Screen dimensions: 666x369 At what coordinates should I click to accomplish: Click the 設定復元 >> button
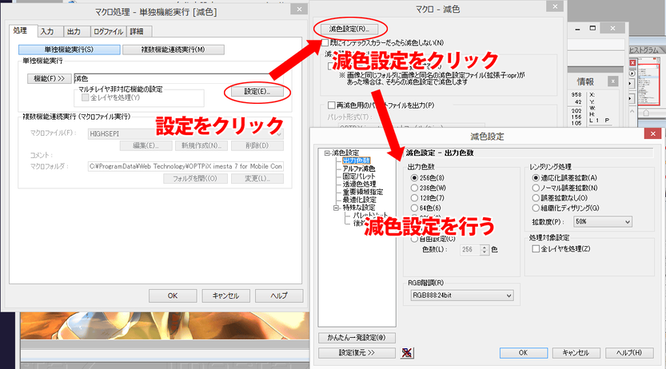(357, 353)
